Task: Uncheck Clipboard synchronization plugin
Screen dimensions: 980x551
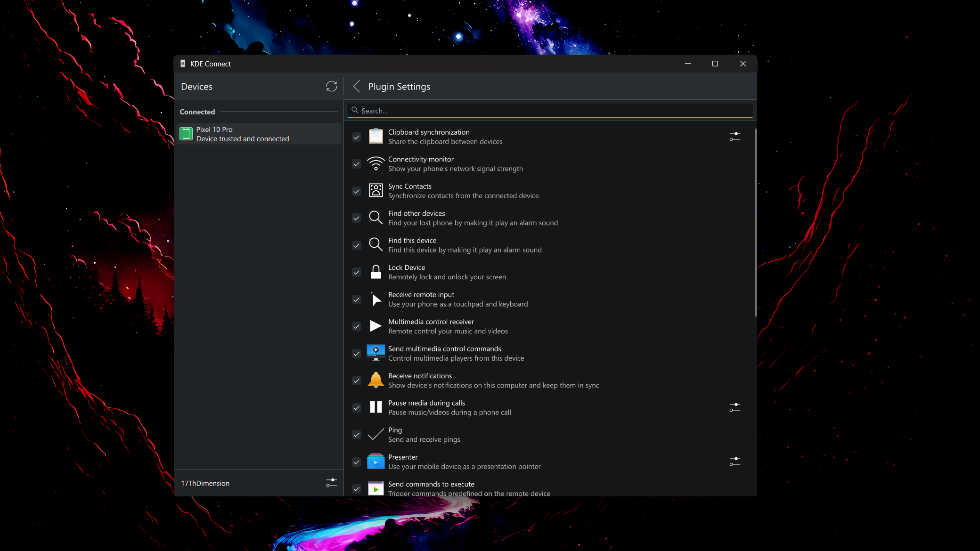Action: point(357,137)
